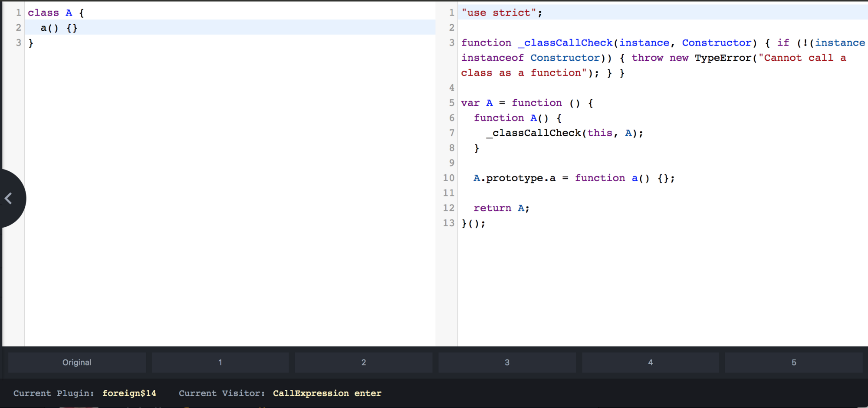Click the foreign$14 plugin name

129,393
